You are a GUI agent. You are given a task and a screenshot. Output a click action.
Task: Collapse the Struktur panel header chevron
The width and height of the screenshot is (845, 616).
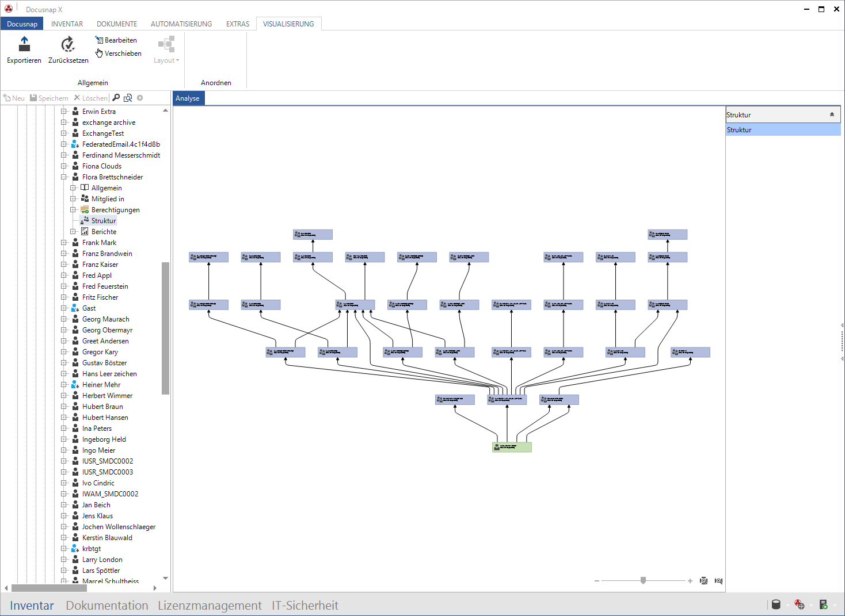832,114
